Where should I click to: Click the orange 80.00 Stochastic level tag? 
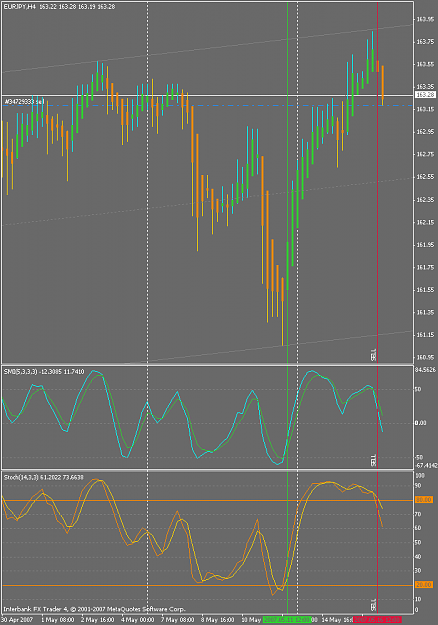point(424,499)
